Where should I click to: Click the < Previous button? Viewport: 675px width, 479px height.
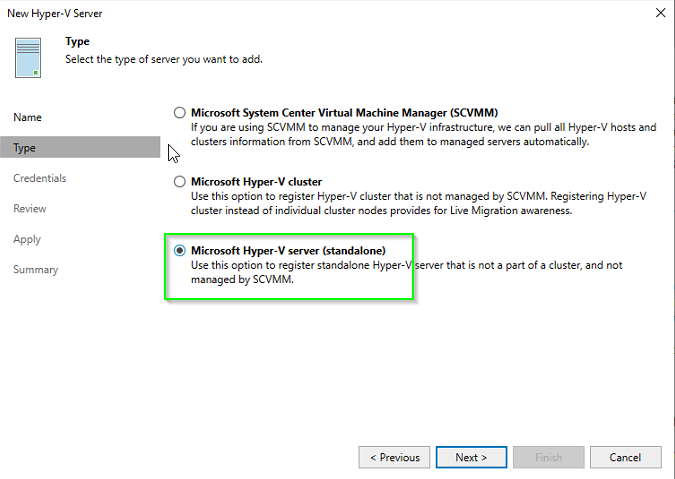(394, 457)
